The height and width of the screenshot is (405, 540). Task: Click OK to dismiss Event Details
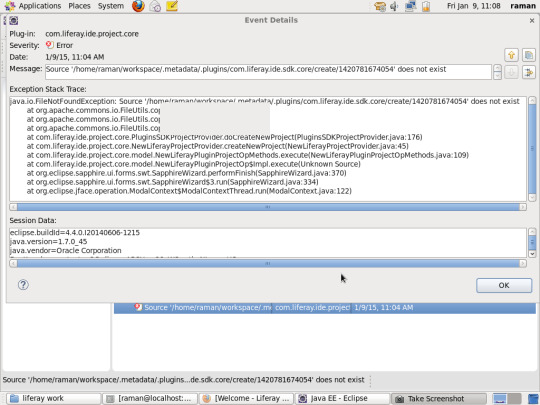click(504, 285)
